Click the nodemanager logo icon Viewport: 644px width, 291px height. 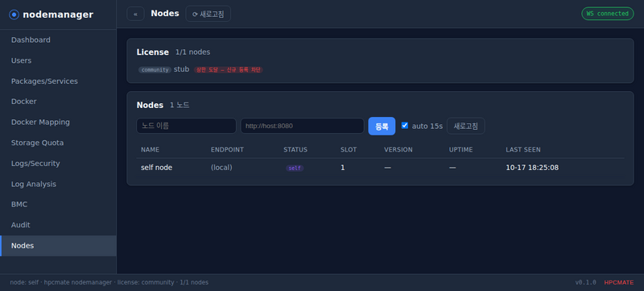click(x=14, y=15)
